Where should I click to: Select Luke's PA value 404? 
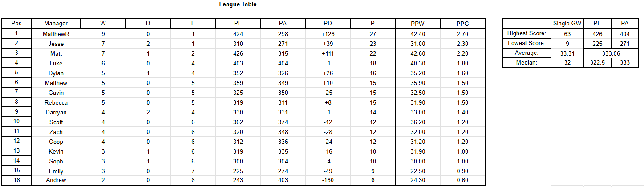(x=283, y=63)
